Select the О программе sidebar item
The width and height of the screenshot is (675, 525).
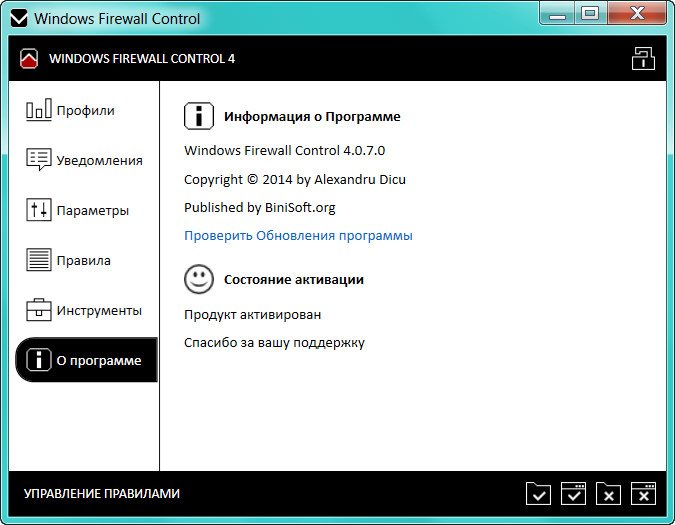86,360
